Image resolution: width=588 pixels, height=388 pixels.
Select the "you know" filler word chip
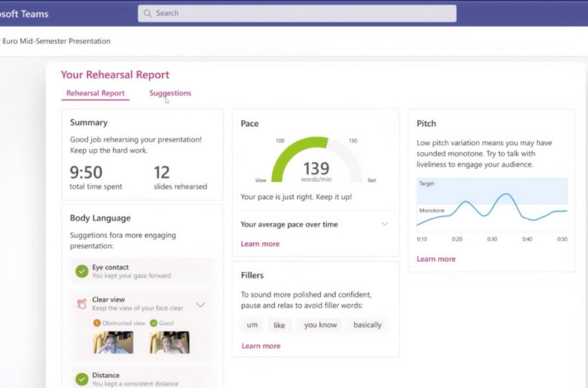coord(320,325)
